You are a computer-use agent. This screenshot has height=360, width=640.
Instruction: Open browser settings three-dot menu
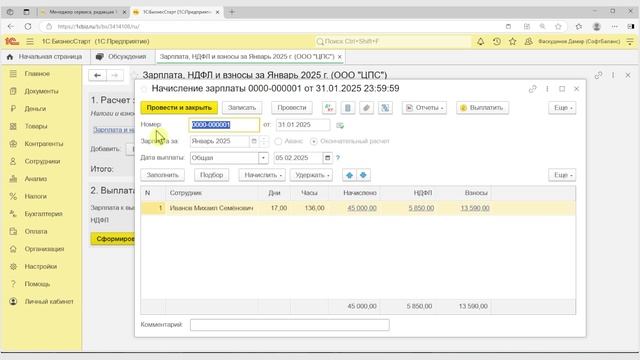(x=615, y=27)
